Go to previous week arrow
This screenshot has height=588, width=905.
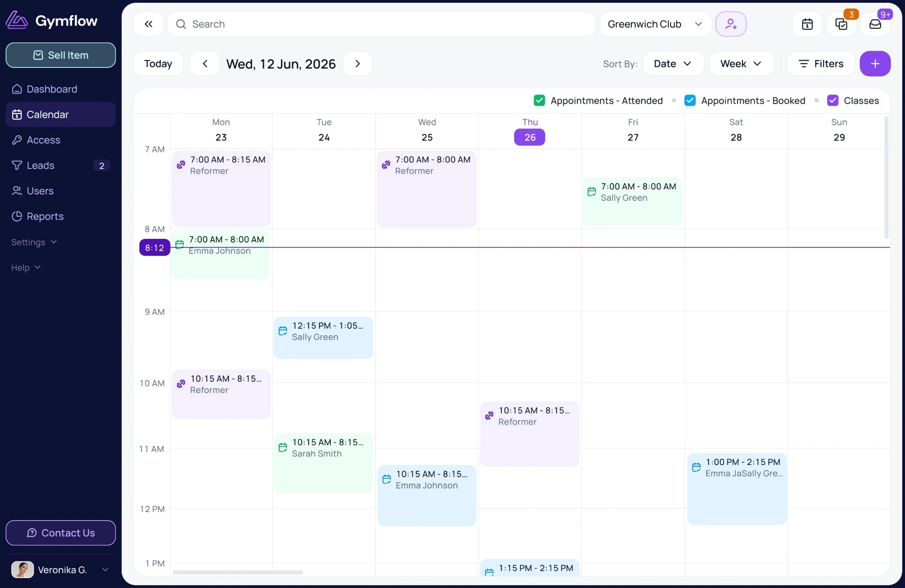(x=205, y=64)
